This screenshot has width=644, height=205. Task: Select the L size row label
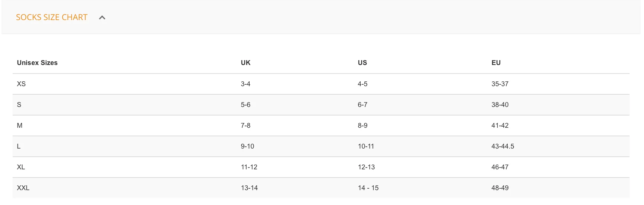tap(19, 146)
